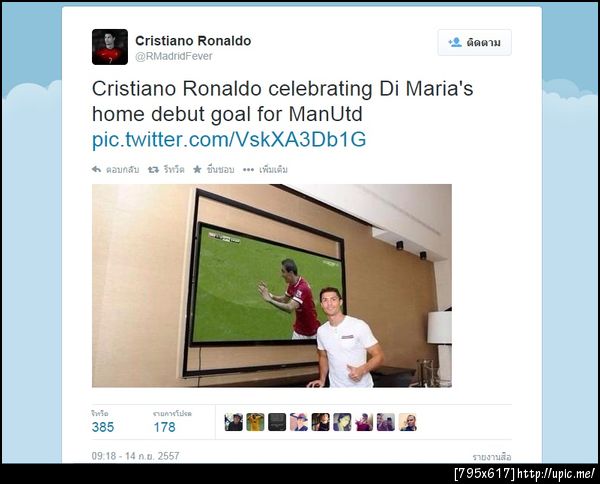Click the last retweeter avatar in row
This screenshot has height=484, width=600.
[408, 422]
